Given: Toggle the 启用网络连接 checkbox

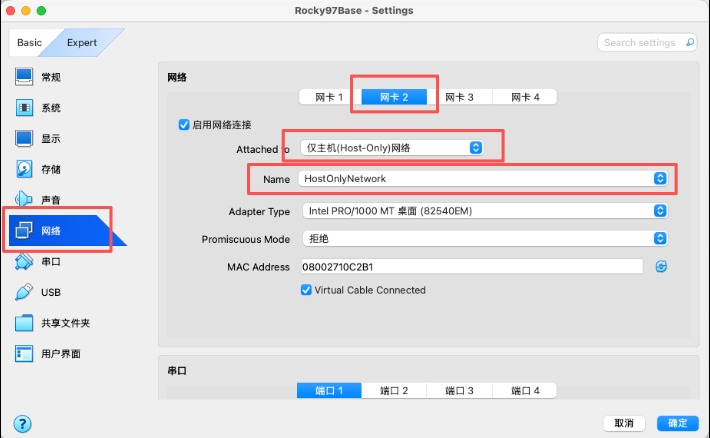Looking at the screenshot, I should [x=183, y=125].
